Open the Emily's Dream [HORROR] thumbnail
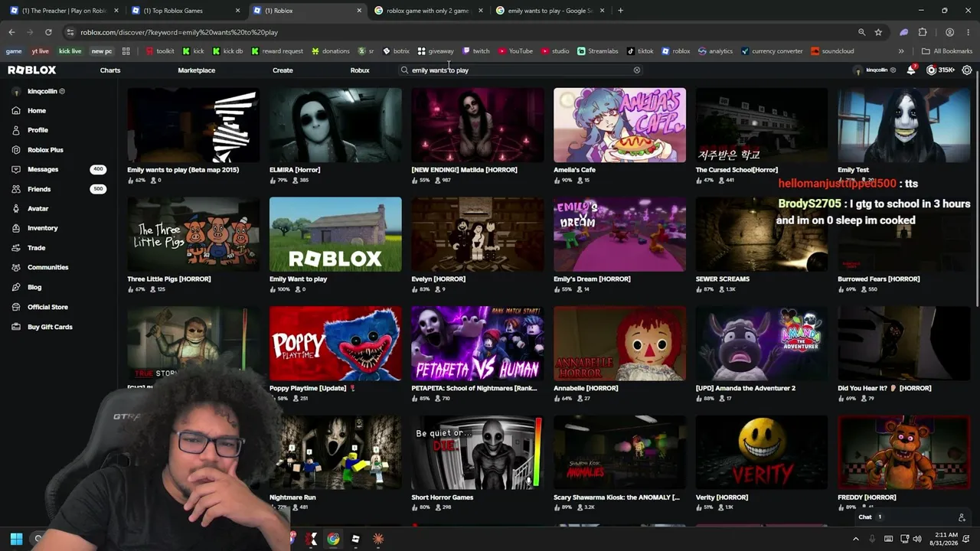The height and width of the screenshot is (551, 980). click(619, 234)
